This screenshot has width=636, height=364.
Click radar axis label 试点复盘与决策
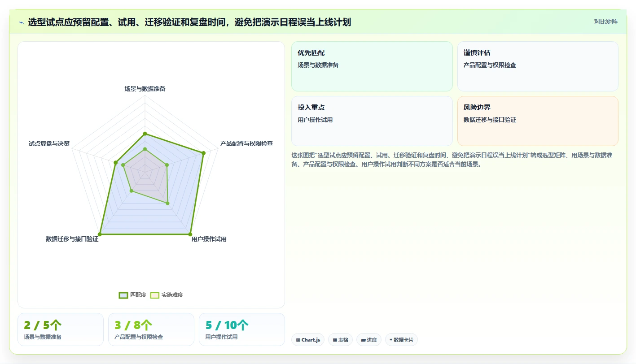[x=49, y=143]
